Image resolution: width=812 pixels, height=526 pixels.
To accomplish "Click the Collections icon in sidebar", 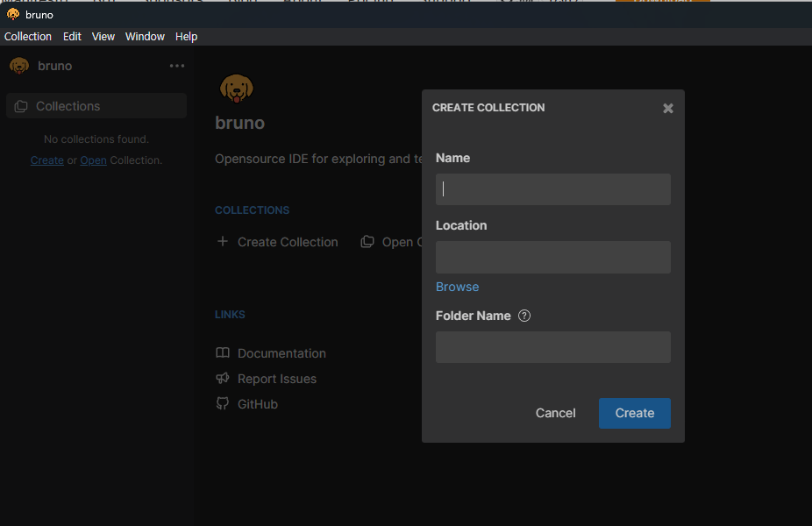I will [21, 106].
